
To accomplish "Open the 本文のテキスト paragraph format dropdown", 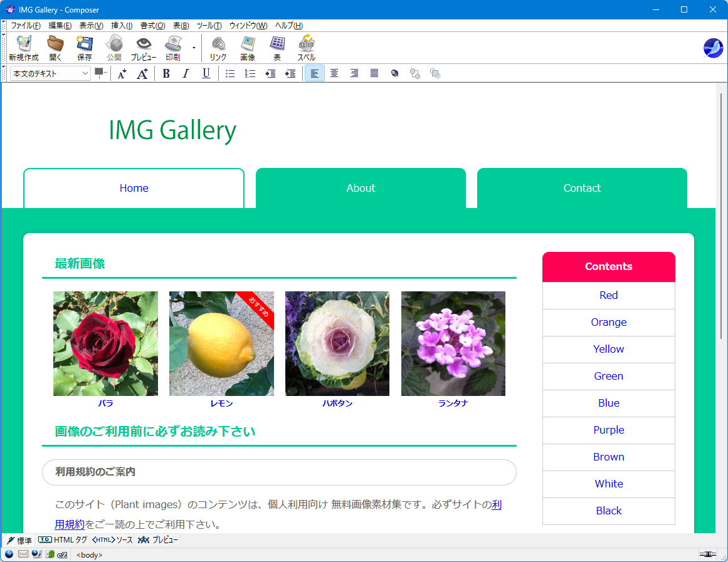I will (50, 73).
